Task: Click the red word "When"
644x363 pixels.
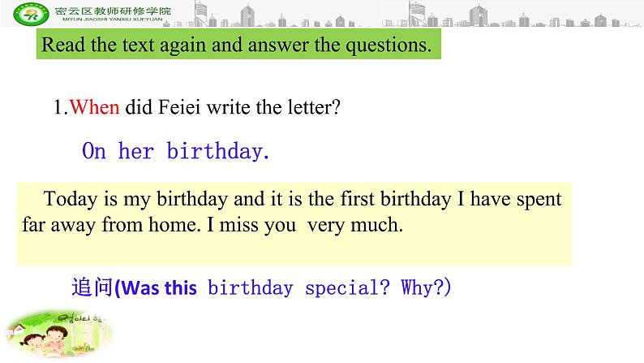Action: point(95,107)
